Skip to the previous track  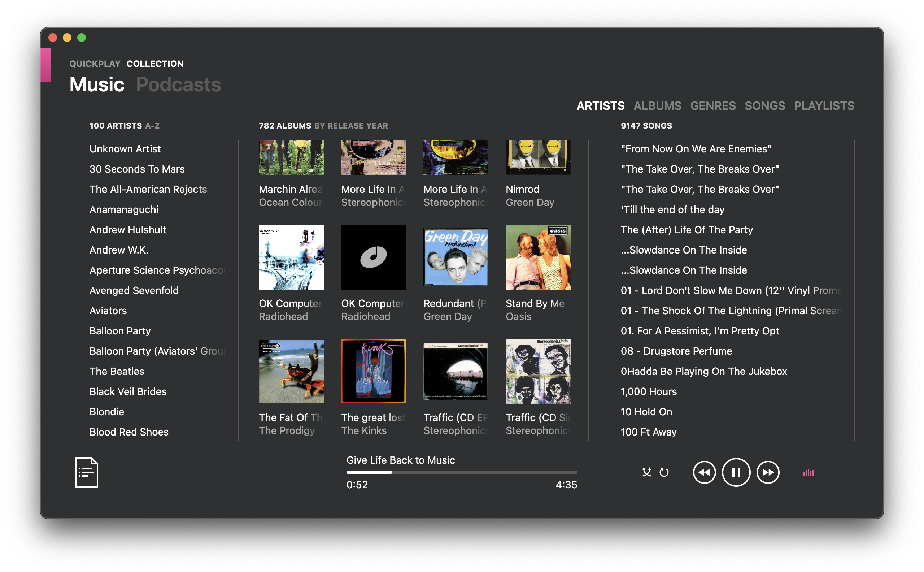click(x=704, y=472)
